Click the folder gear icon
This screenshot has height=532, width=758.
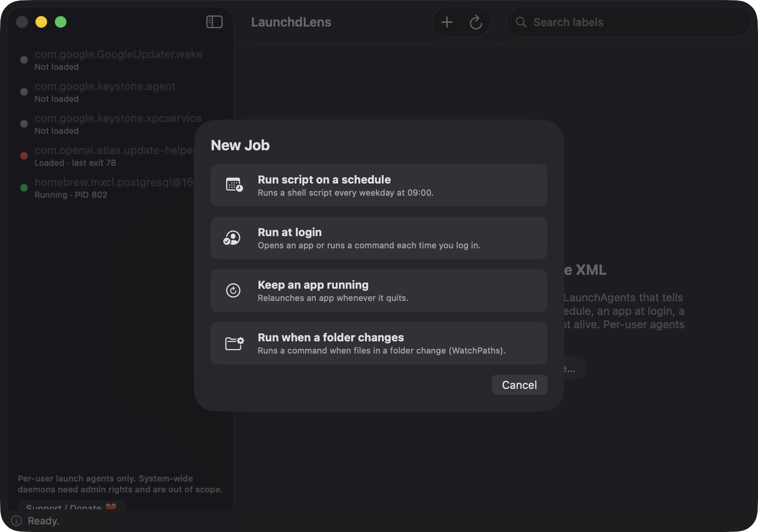click(235, 343)
